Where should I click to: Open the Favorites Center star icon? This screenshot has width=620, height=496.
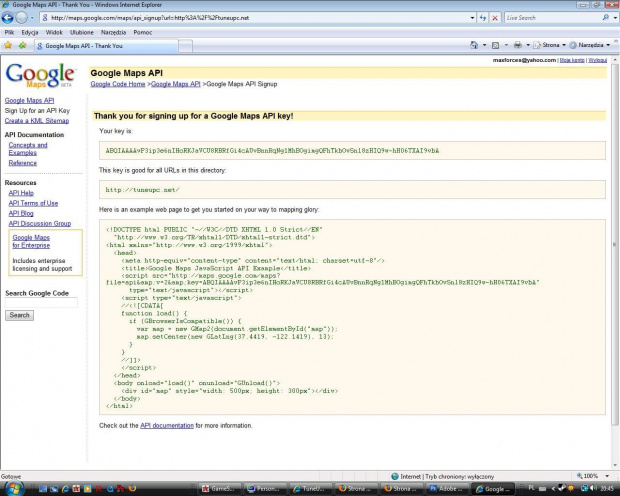(8, 45)
